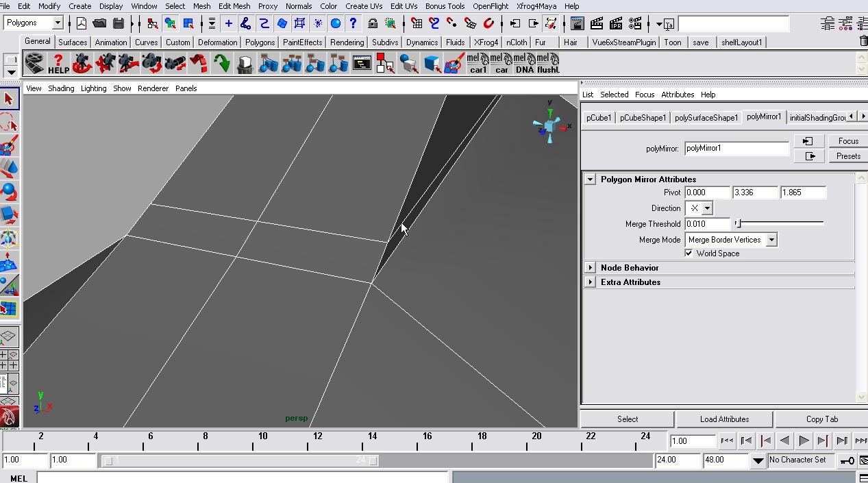Click the trash can shelf icon

[x=245, y=64]
